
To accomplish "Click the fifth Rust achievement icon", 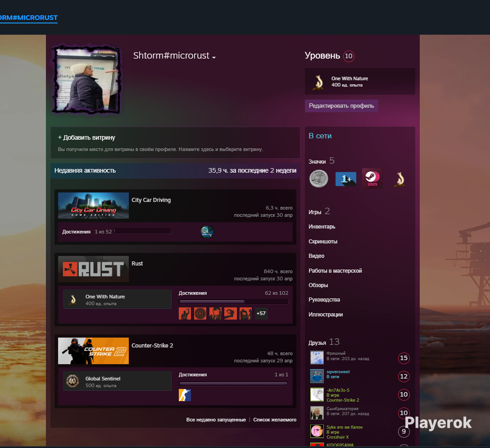I will click(x=245, y=313).
